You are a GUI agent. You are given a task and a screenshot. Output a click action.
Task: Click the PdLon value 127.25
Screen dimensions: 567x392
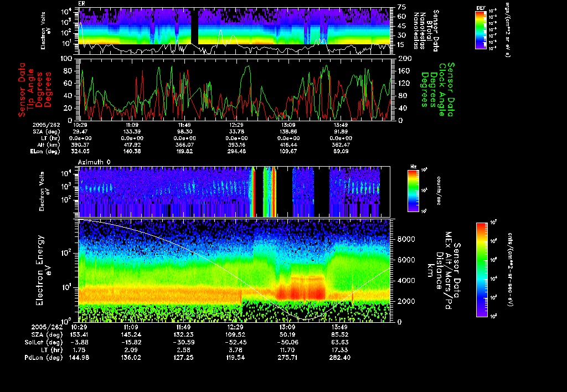coord(183,358)
